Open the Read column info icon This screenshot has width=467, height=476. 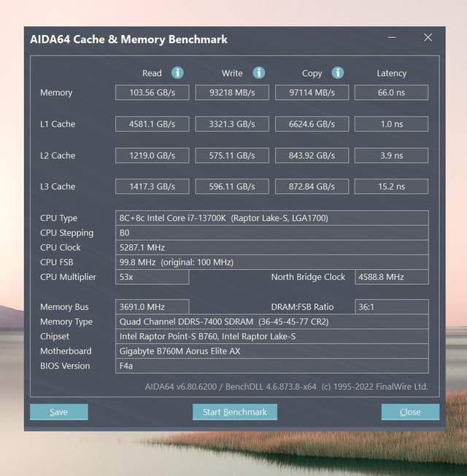click(x=177, y=73)
